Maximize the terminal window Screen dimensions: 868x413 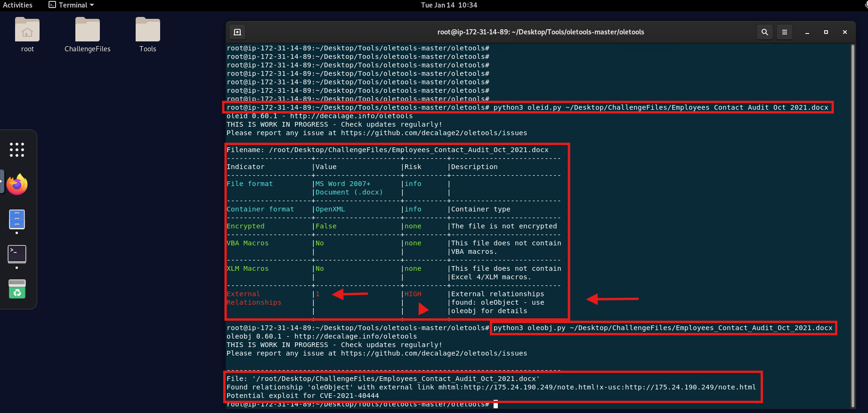tap(826, 32)
